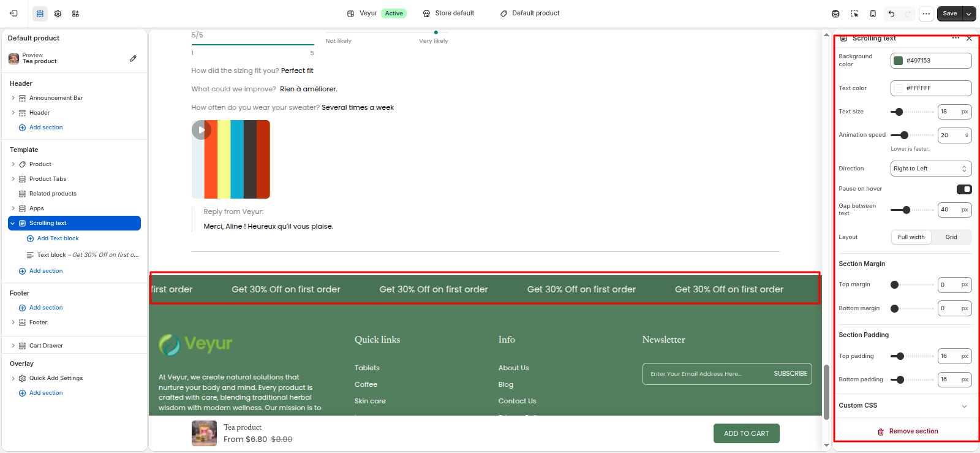Open the top bar more actions menu
The height and width of the screenshot is (453, 980).
[x=926, y=13]
